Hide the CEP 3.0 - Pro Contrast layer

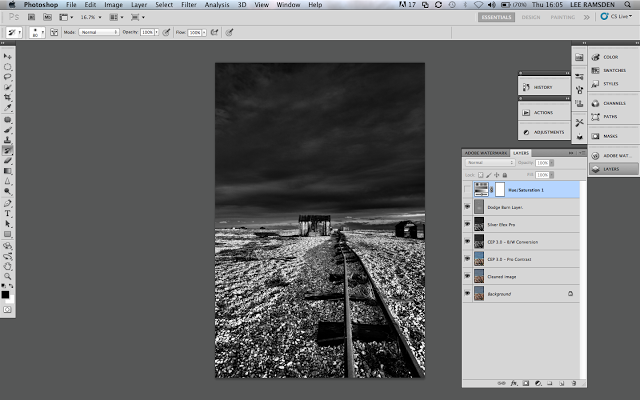pos(467,259)
